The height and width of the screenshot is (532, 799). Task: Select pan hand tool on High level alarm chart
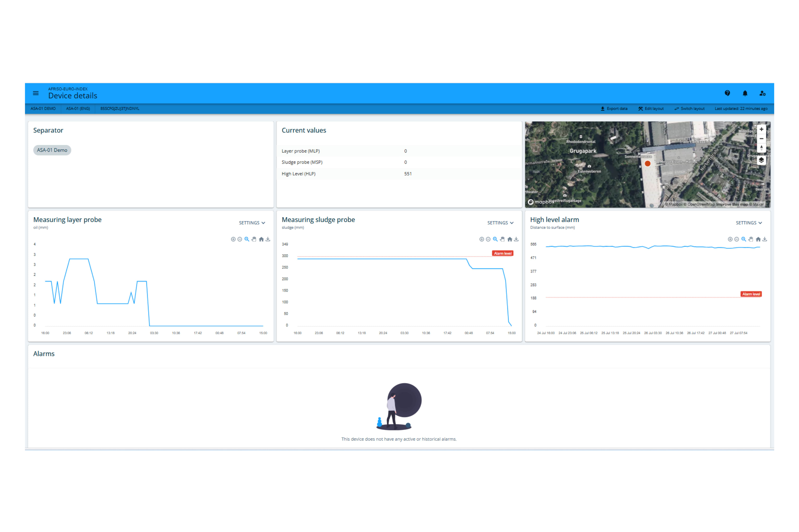[x=750, y=239]
